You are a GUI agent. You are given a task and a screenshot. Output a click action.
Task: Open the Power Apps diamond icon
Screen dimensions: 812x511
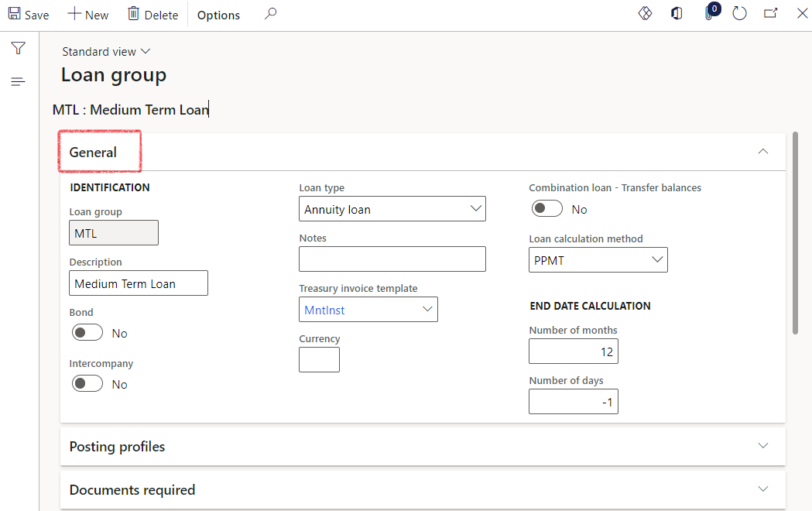645,14
